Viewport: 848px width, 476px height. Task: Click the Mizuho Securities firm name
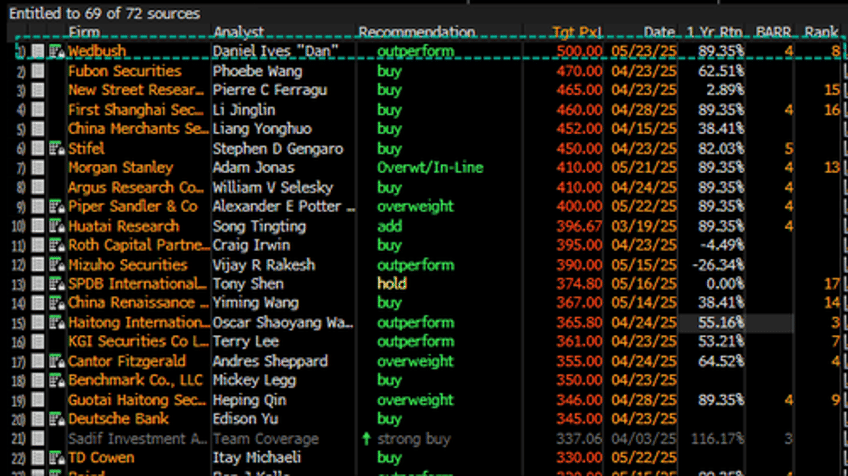128,265
